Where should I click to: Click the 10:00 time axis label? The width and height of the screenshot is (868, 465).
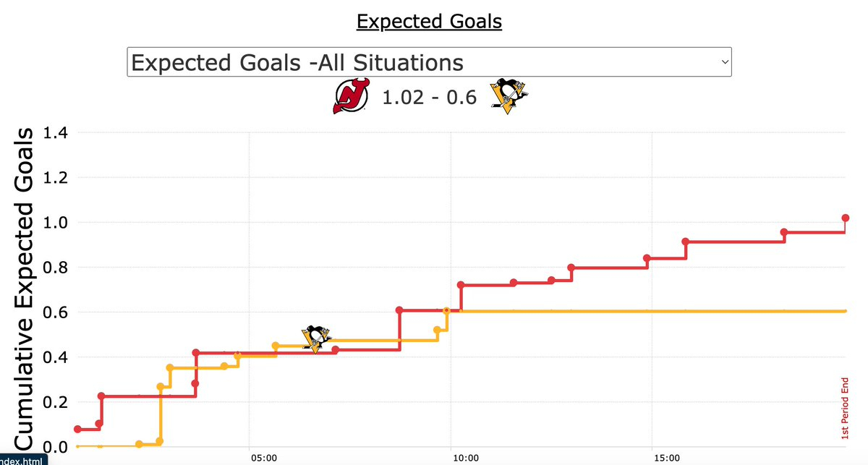click(x=465, y=458)
